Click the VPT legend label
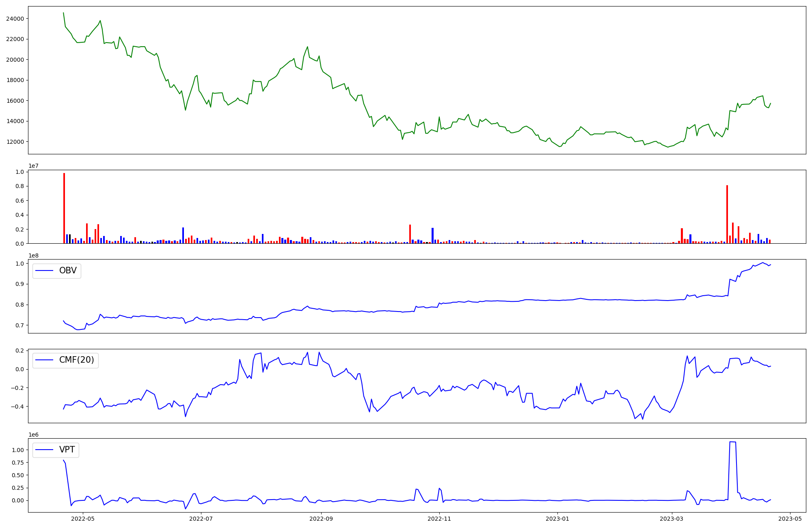Screen dimensions: 812x528 click(67, 450)
